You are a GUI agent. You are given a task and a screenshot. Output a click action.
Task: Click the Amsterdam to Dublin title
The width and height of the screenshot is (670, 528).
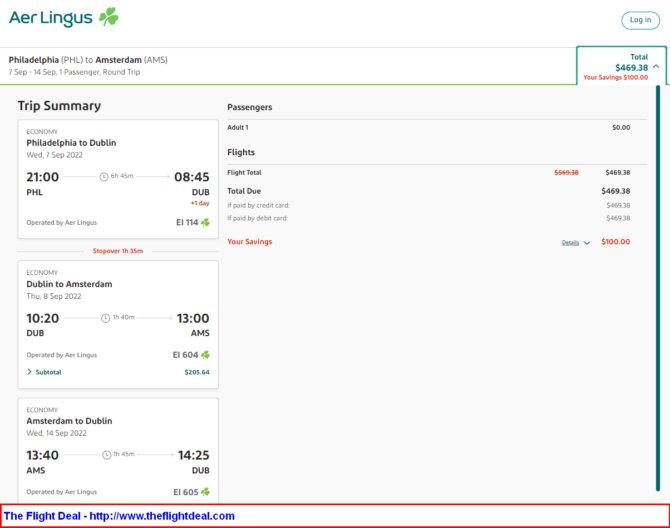[69, 421]
